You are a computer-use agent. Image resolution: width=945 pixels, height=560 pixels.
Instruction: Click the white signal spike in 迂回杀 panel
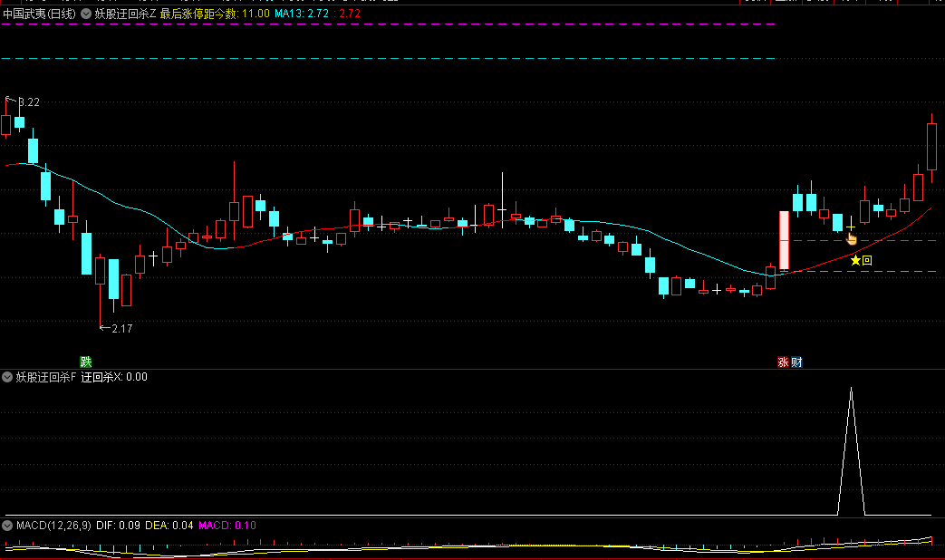click(851, 452)
